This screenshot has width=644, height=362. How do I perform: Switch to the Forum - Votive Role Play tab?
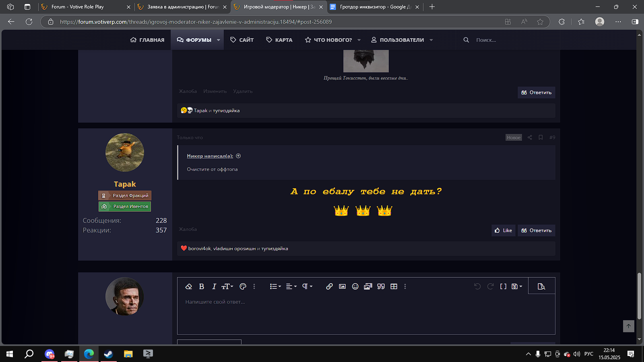77,7
